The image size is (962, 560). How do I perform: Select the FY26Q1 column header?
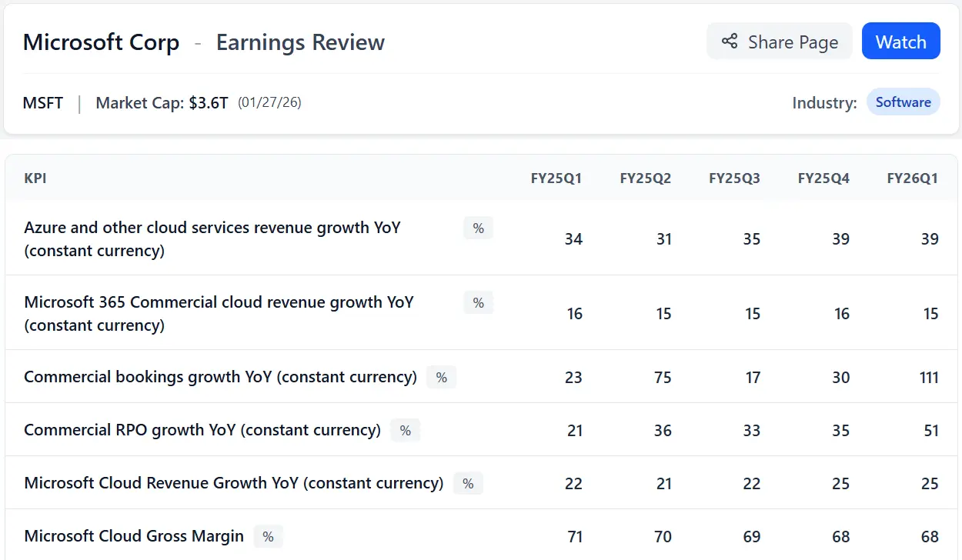click(913, 178)
